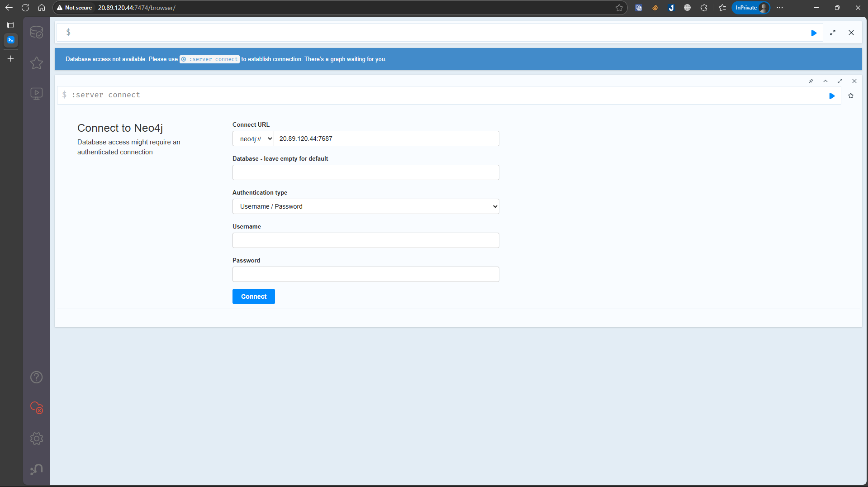Click the globe extension toolbar icon
Viewport: 868px width, 487px height.
click(688, 8)
